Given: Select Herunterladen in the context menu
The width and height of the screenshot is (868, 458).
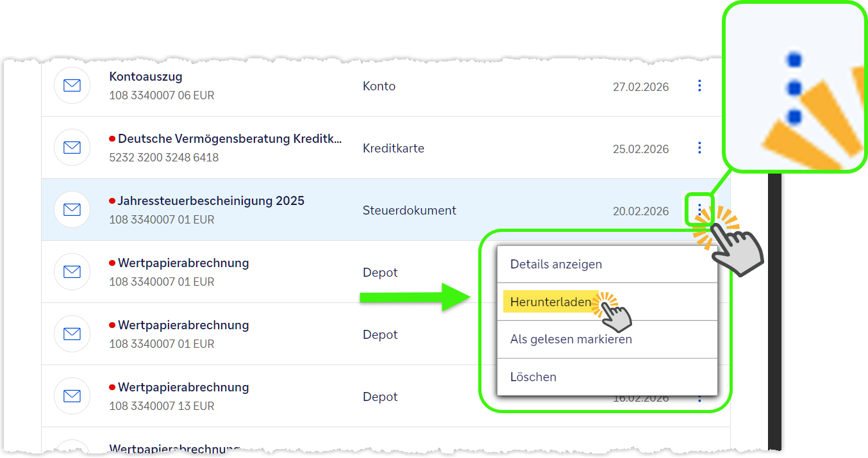Looking at the screenshot, I should (x=550, y=302).
